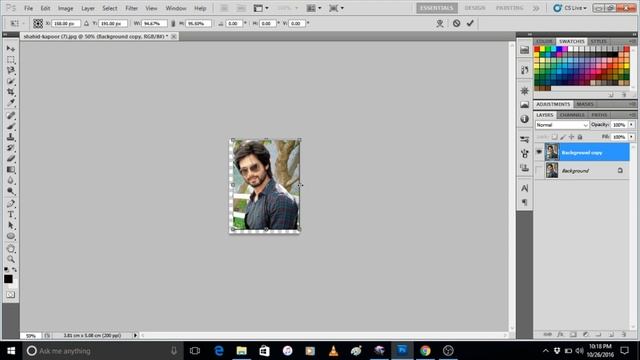Switch to the Styles tab
Viewport: 640px width, 360px height.
click(x=599, y=42)
